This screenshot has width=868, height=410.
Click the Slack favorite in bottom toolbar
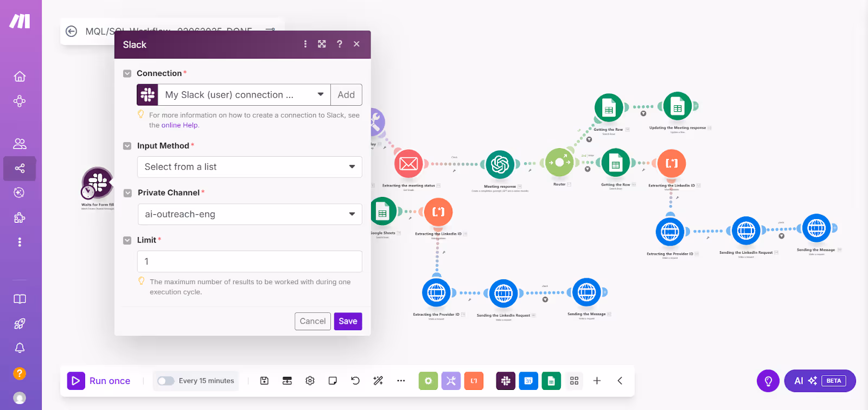506,381
